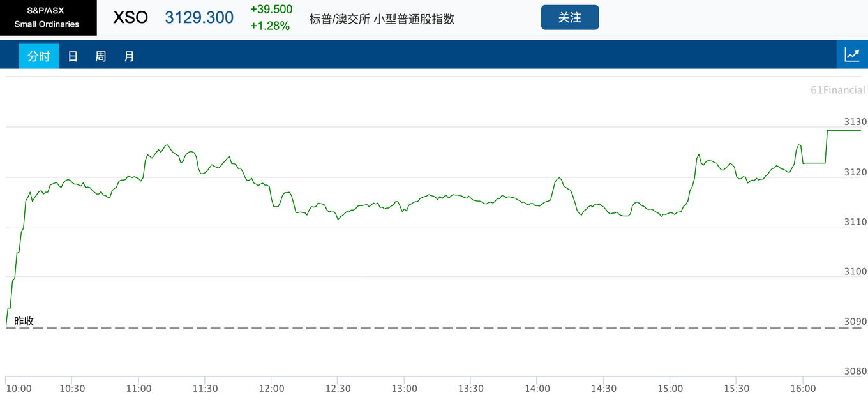868x402 pixels.
Task: Select the 分时 intraday tab
Action: coord(38,56)
